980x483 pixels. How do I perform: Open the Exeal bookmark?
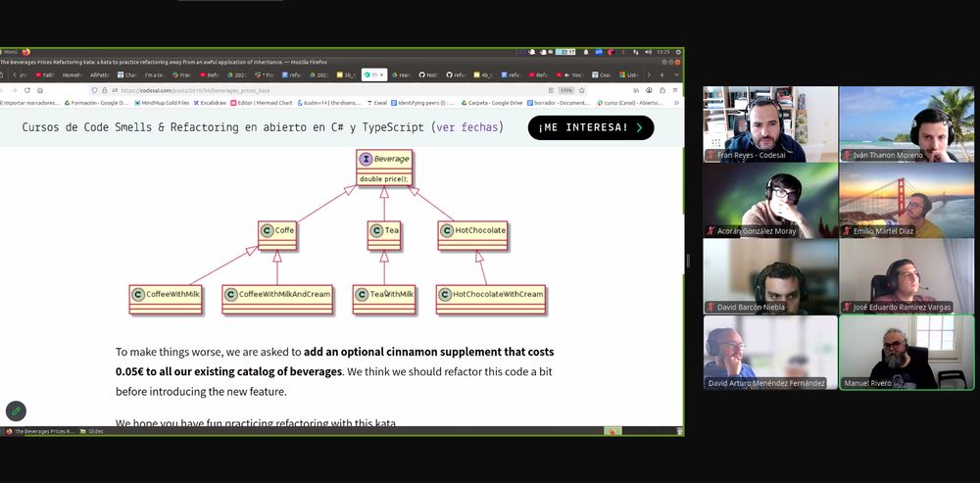click(x=377, y=103)
